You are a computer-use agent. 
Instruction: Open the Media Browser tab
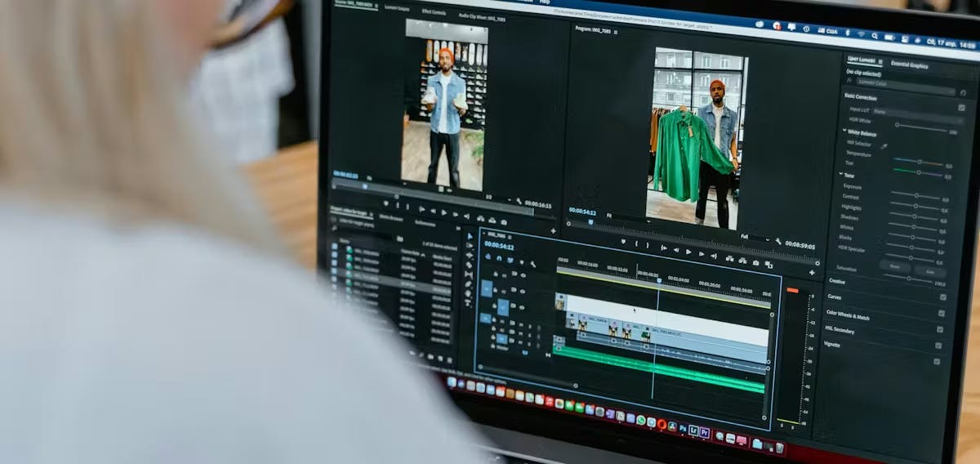click(391, 218)
